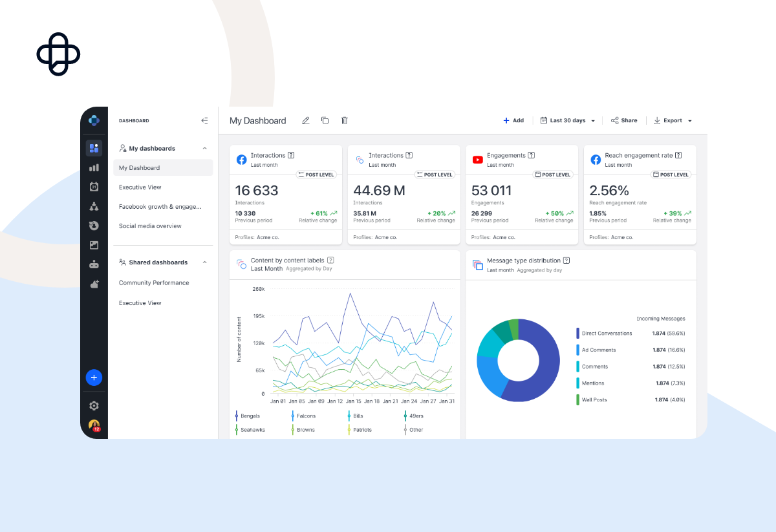Open the calendar icon in sidebar

(x=94, y=187)
